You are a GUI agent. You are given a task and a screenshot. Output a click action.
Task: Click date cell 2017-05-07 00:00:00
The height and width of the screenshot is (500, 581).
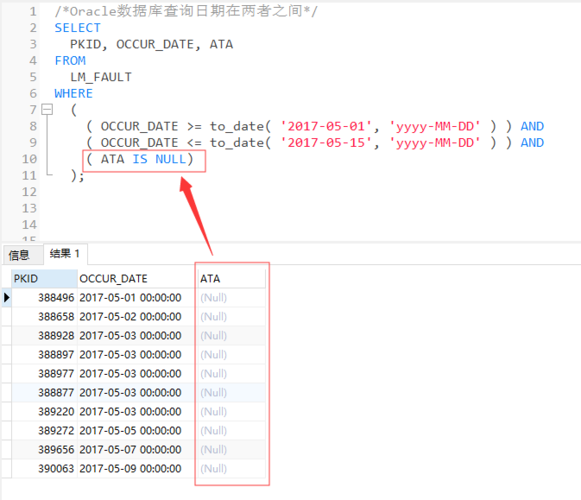[x=136, y=450]
